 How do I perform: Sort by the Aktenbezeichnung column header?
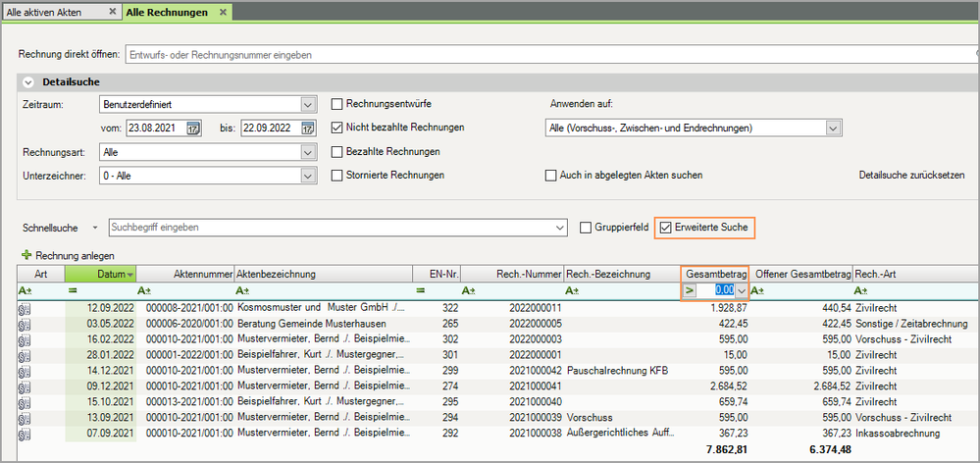coord(323,275)
